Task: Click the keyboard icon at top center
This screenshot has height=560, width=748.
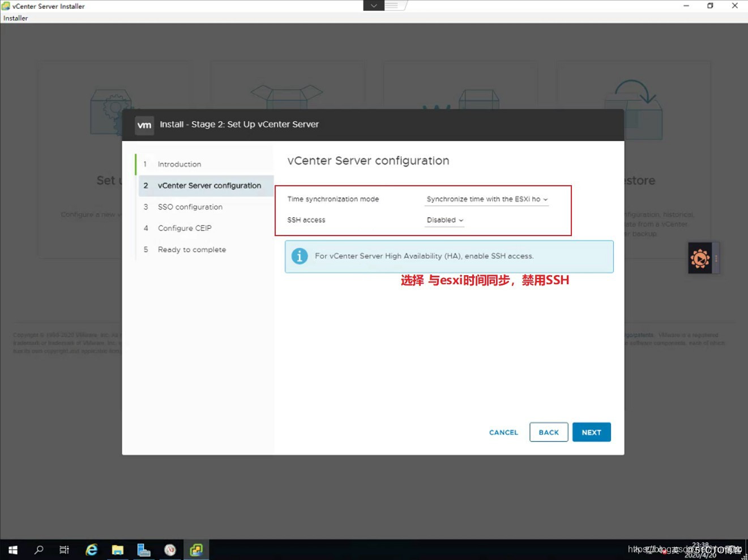Action: tap(392, 6)
